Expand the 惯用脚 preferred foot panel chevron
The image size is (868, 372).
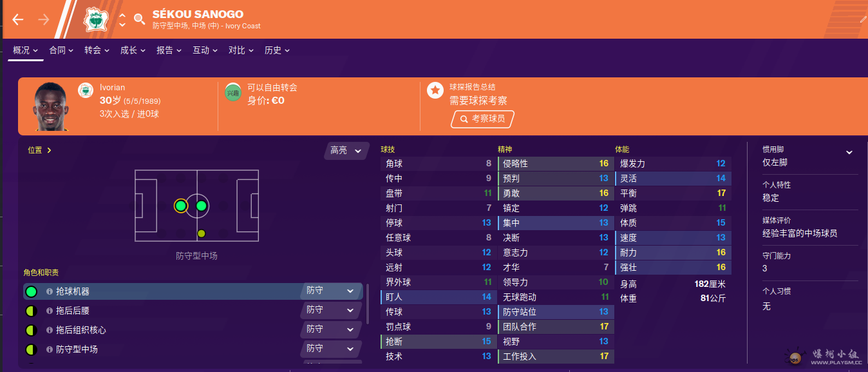pyautogui.click(x=849, y=152)
